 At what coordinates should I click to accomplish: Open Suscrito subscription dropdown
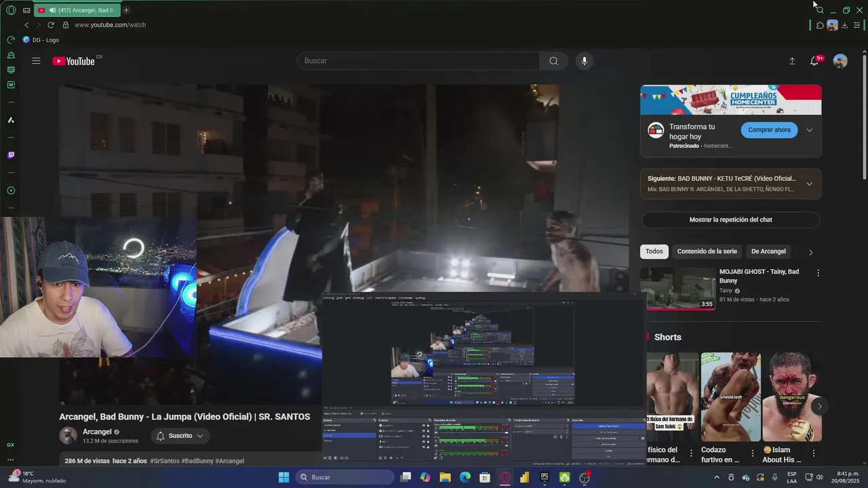(180, 436)
